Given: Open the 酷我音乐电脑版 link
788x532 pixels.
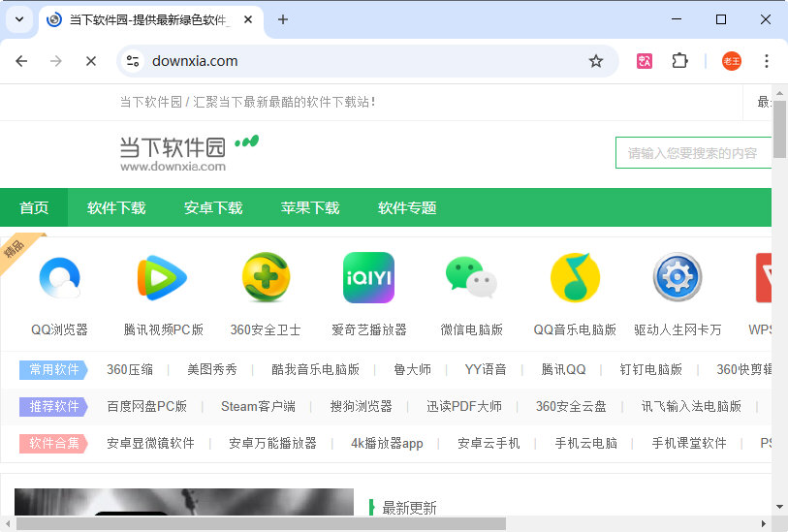Looking at the screenshot, I should coord(315,370).
